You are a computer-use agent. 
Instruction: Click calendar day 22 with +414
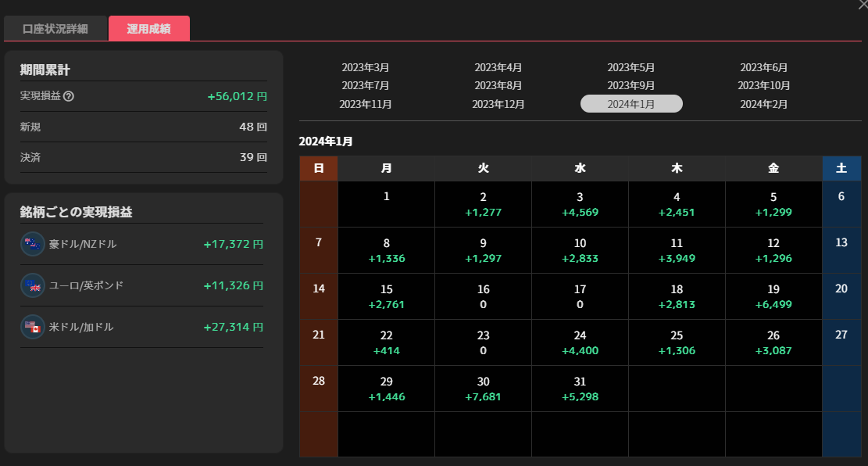387,342
